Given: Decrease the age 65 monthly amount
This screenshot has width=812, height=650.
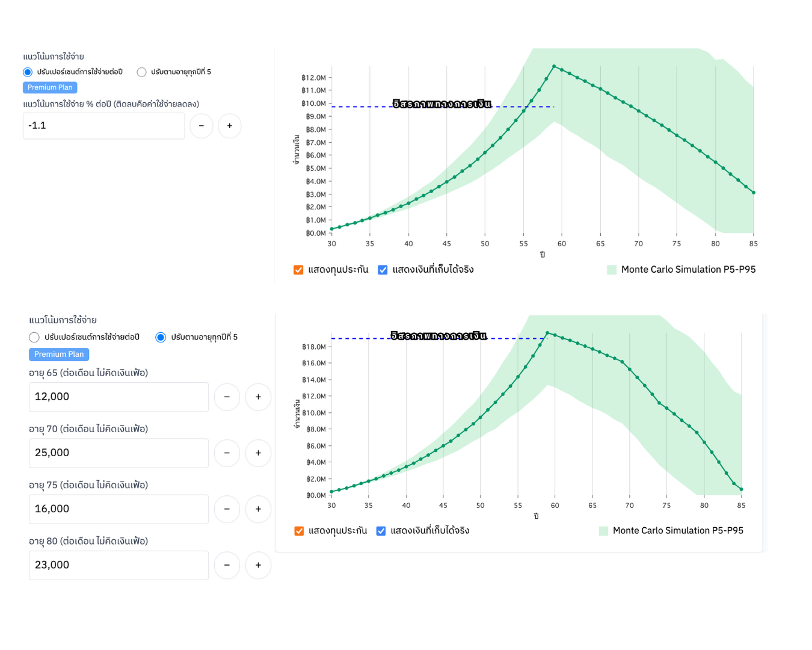Looking at the screenshot, I should [227, 397].
